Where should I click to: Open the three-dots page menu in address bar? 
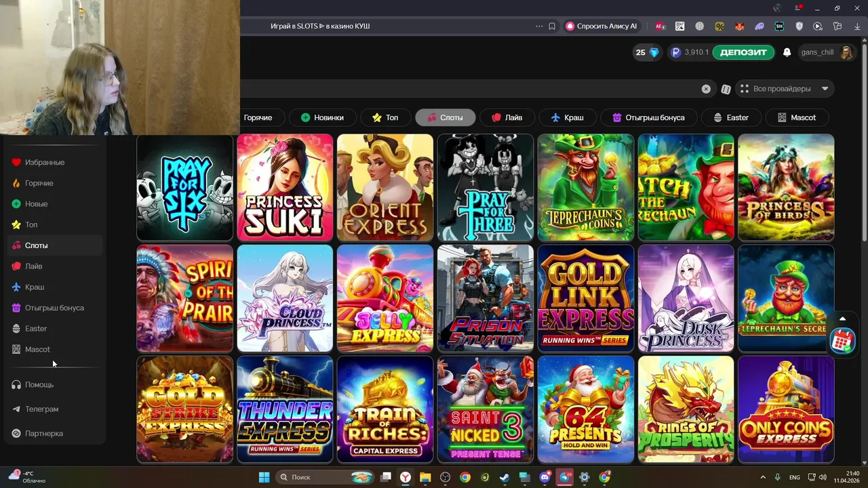tap(539, 26)
